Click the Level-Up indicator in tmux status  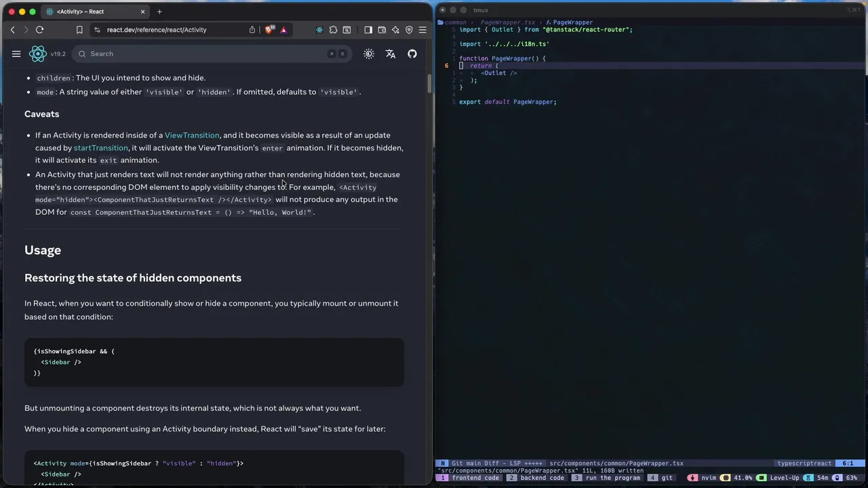(x=778, y=478)
